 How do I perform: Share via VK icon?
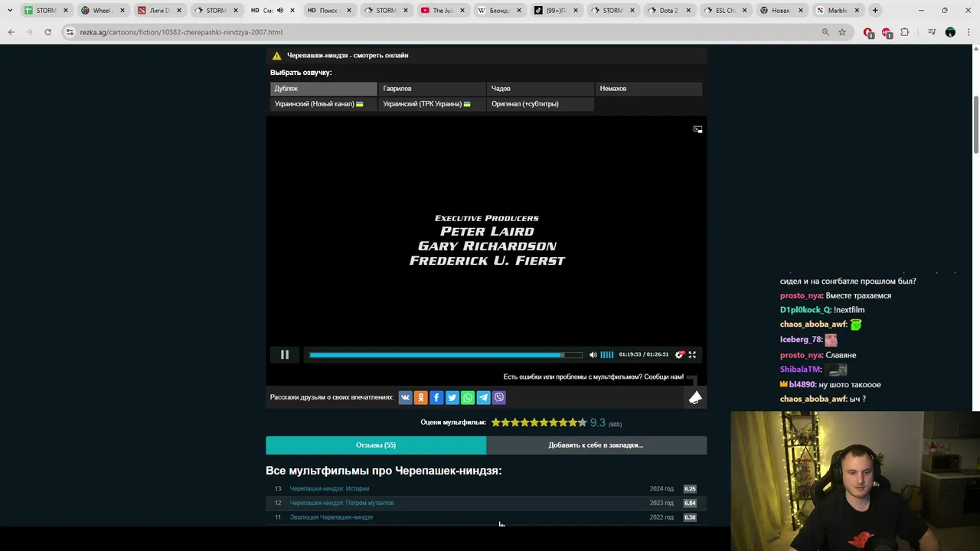point(405,397)
